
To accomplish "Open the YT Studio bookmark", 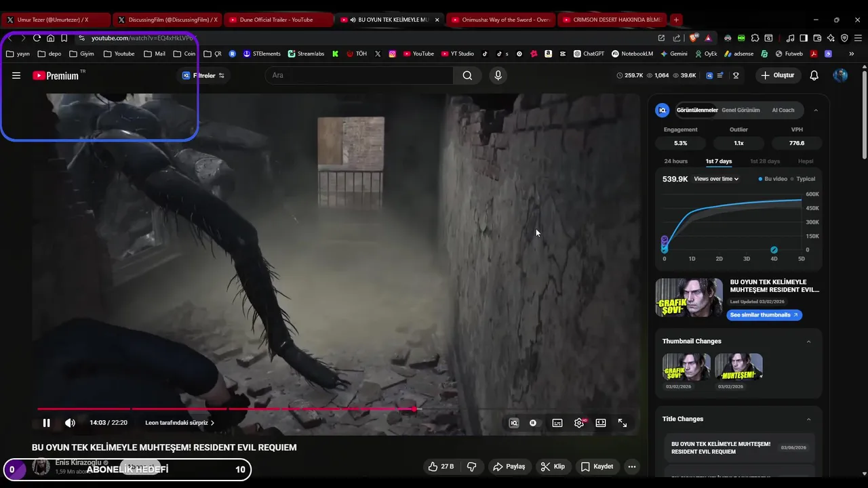I will pyautogui.click(x=458, y=54).
